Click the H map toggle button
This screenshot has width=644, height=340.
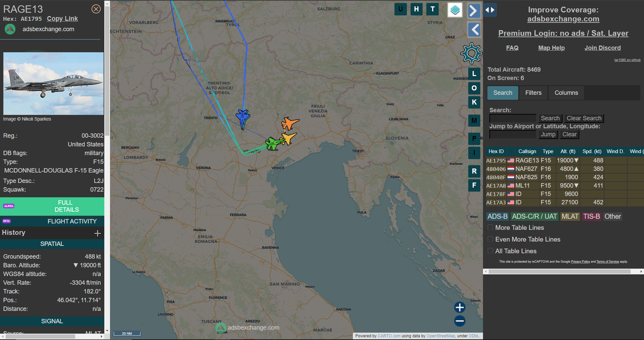(416, 9)
